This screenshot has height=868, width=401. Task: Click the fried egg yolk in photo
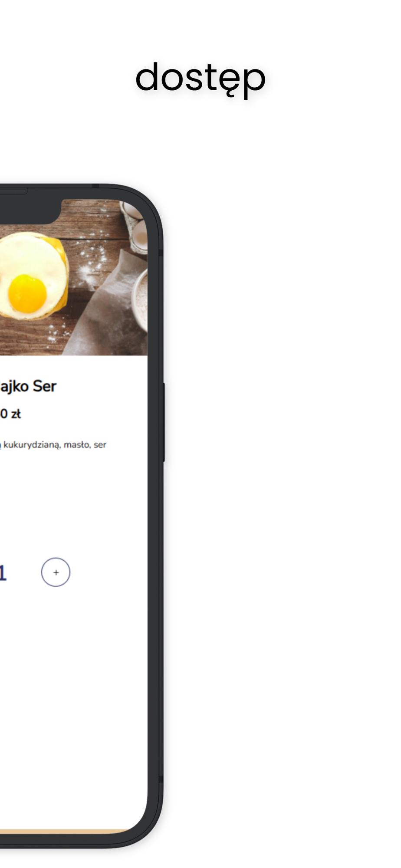pos(27,293)
